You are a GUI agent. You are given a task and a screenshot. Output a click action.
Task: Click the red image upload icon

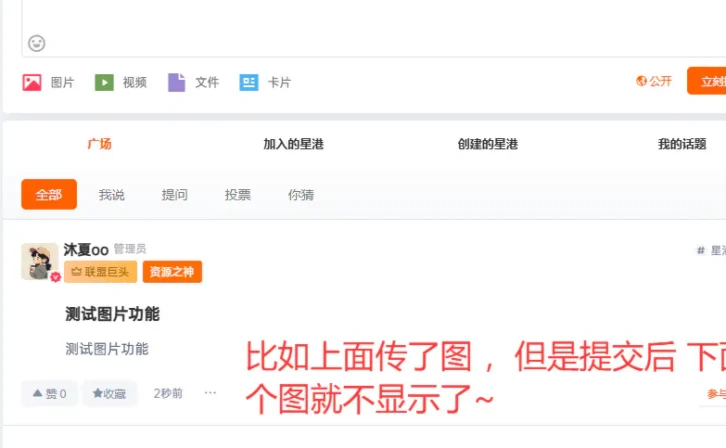pyautogui.click(x=32, y=82)
